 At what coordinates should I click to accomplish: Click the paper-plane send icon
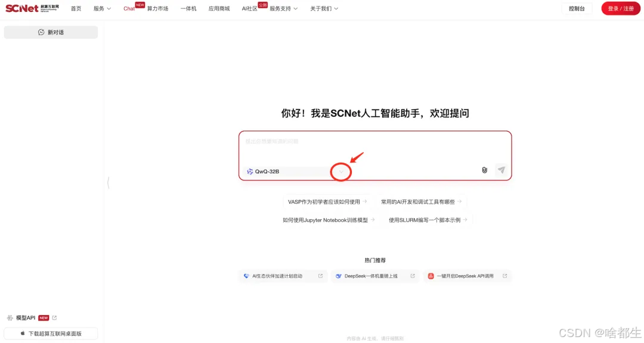click(501, 170)
